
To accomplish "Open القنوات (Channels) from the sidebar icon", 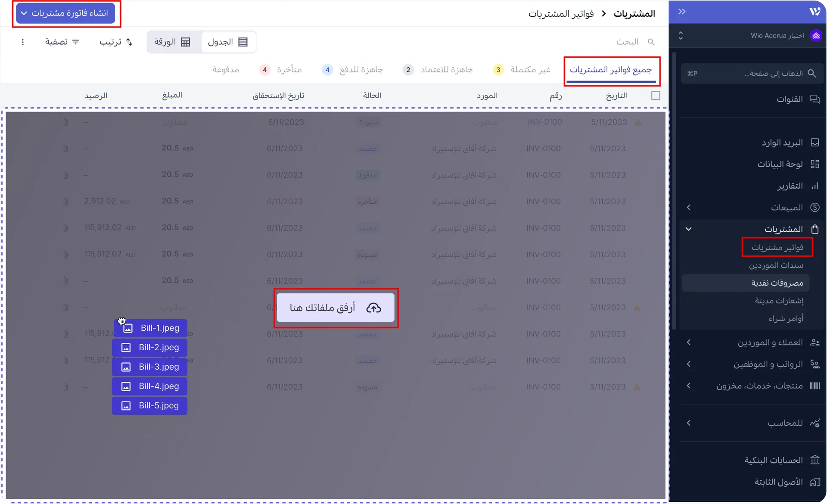I will (x=815, y=99).
